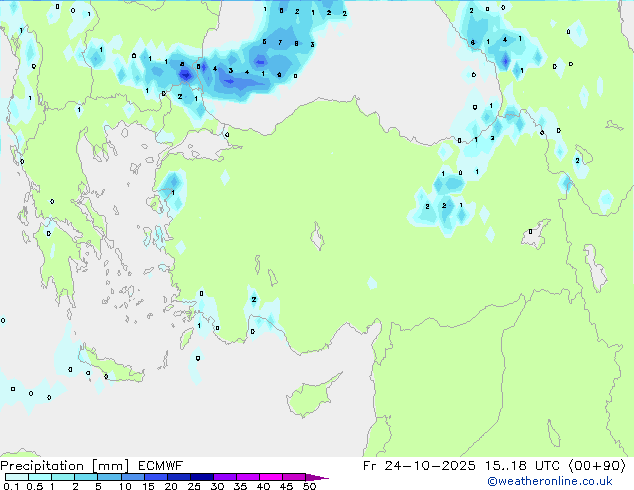
Task: Select the 30–35 mm purple legend swatch
Action: pos(225,477)
